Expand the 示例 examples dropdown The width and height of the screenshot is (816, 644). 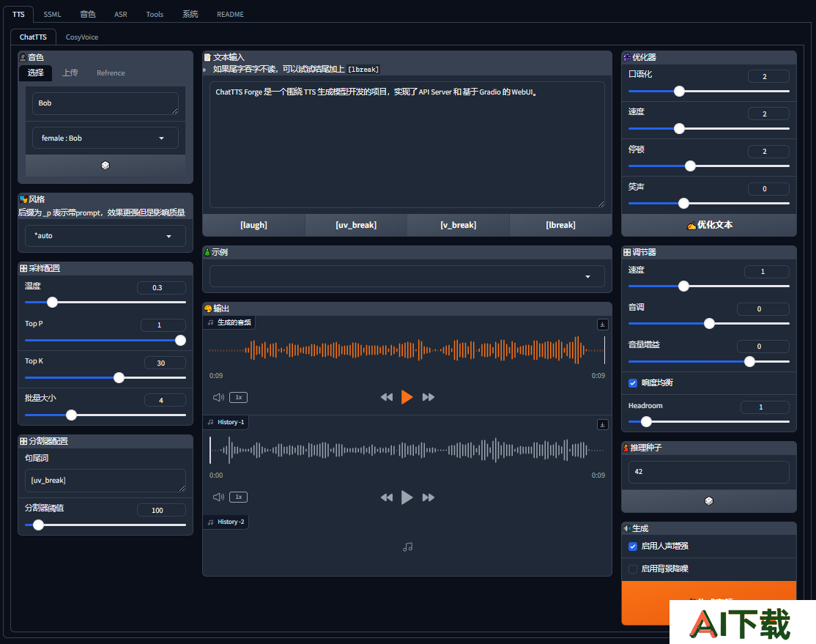[x=407, y=276]
